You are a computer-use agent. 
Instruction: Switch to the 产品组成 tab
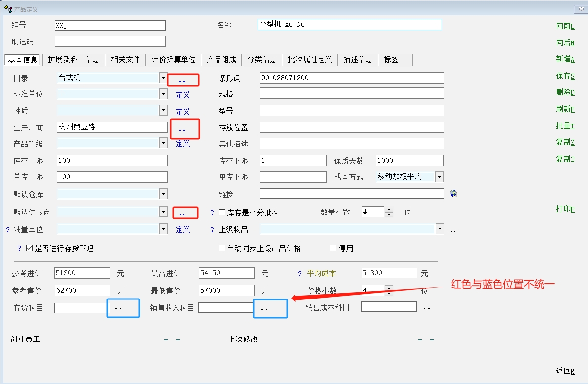click(221, 60)
